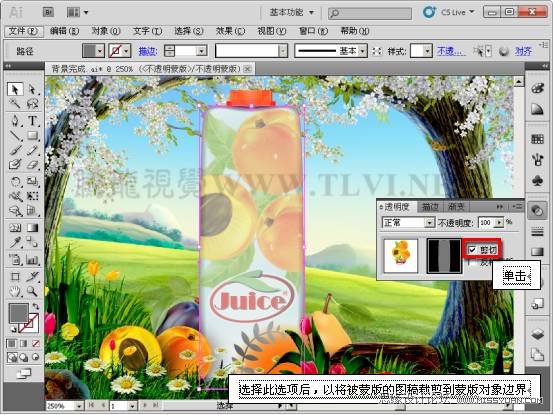Viewport: 553px width, 415px height.
Task: Pick the Hand tool
Action: click(x=15, y=291)
